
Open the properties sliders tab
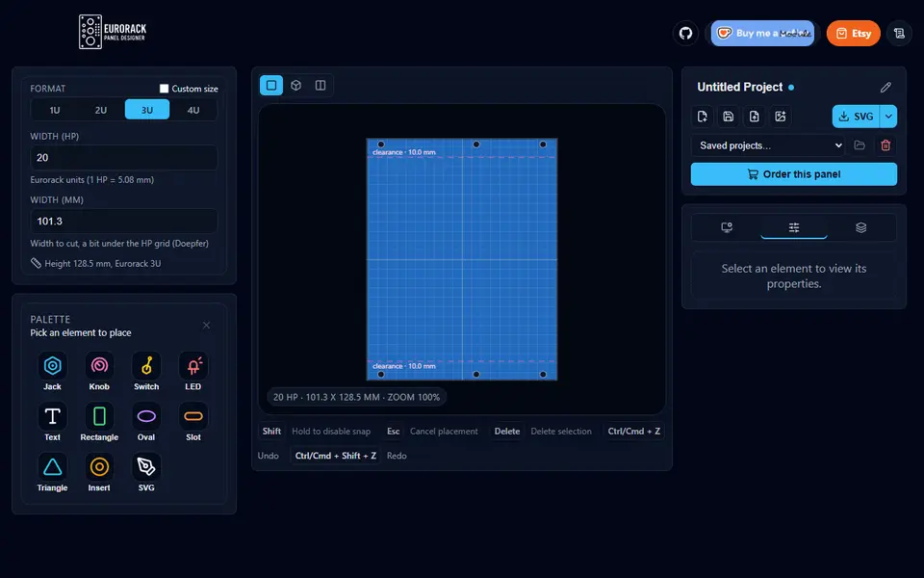[x=794, y=227]
